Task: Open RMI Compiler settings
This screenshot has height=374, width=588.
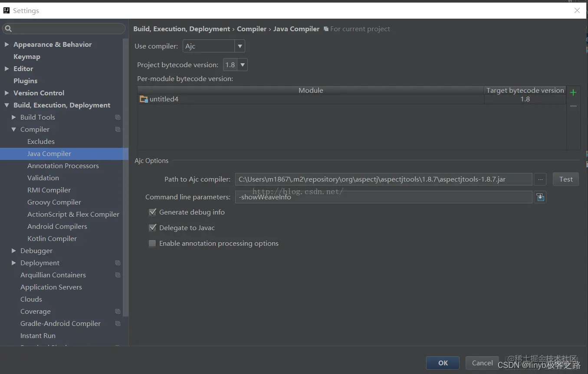Action: point(49,190)
